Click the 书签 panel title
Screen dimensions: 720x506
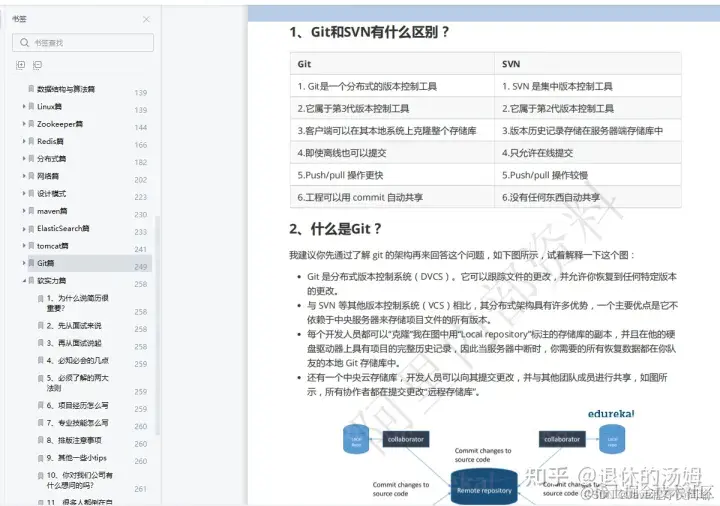click(19, 19)
